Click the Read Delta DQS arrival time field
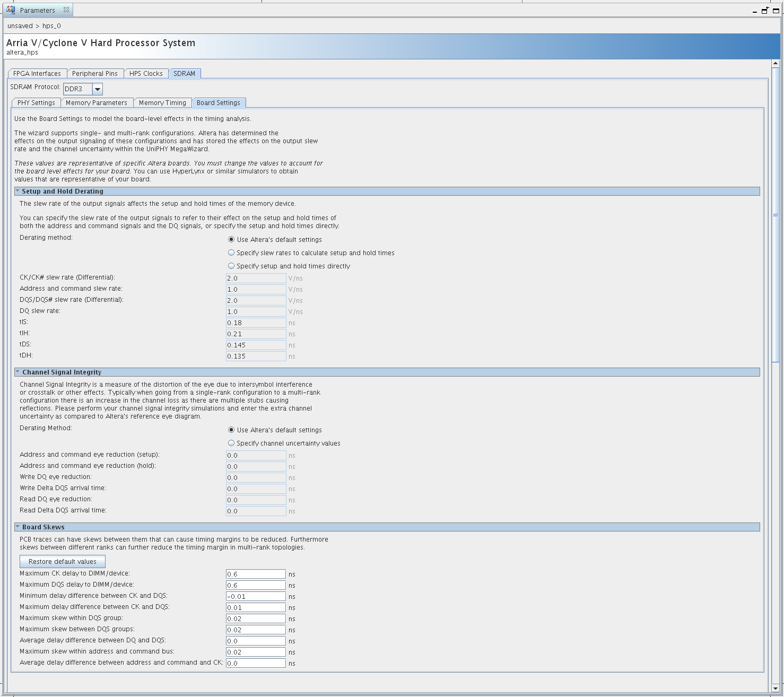 (x=256, y=511)
